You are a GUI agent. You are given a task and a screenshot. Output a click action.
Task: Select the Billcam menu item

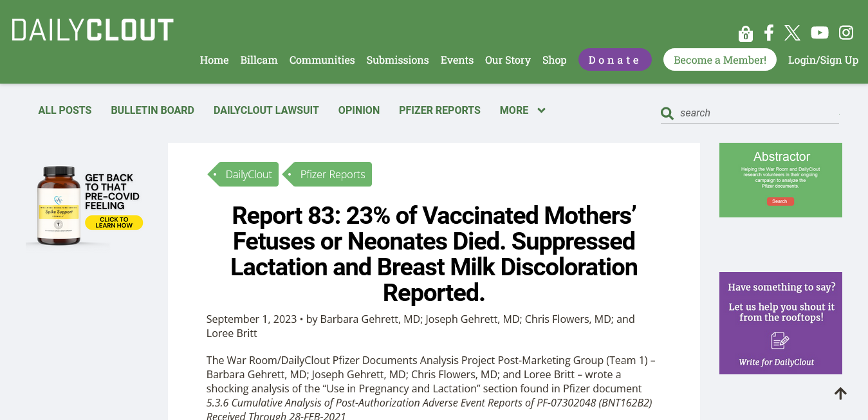[259, 60]
